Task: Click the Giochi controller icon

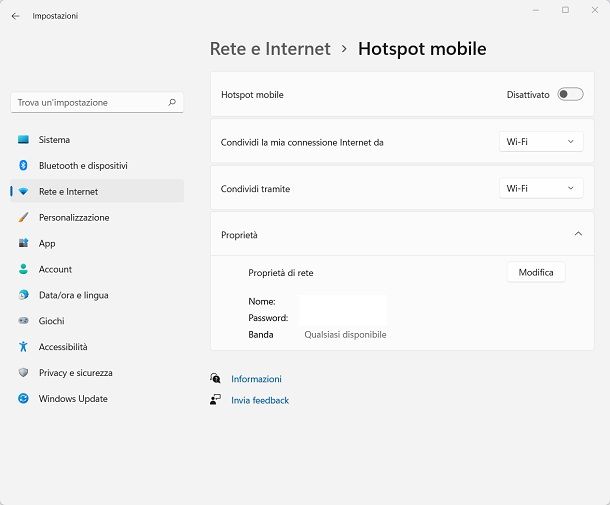Action: [23, 322]
